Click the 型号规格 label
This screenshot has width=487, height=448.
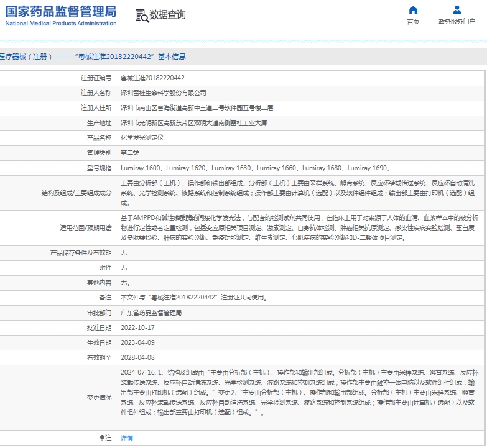(x=99, y=168)
